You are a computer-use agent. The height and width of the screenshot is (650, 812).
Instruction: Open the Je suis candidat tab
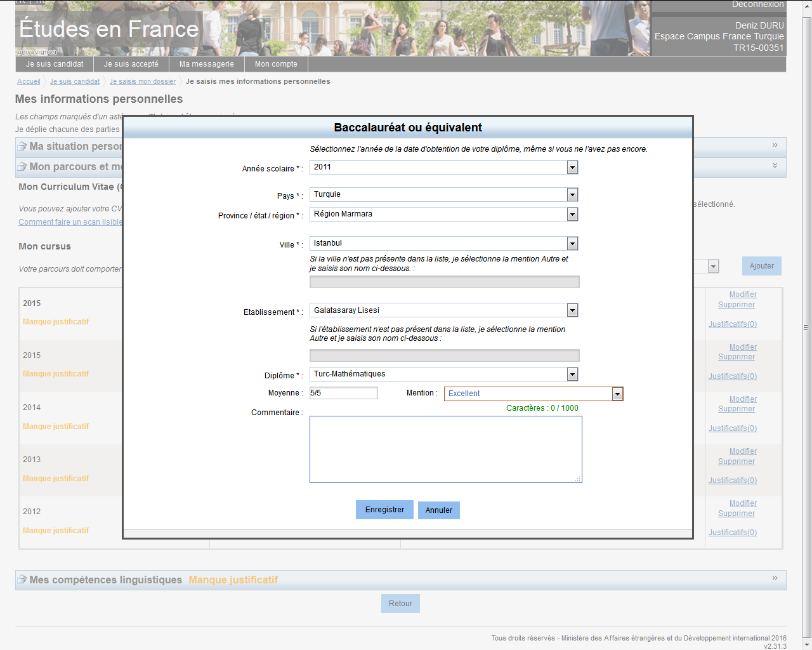(x=55, y=64)
